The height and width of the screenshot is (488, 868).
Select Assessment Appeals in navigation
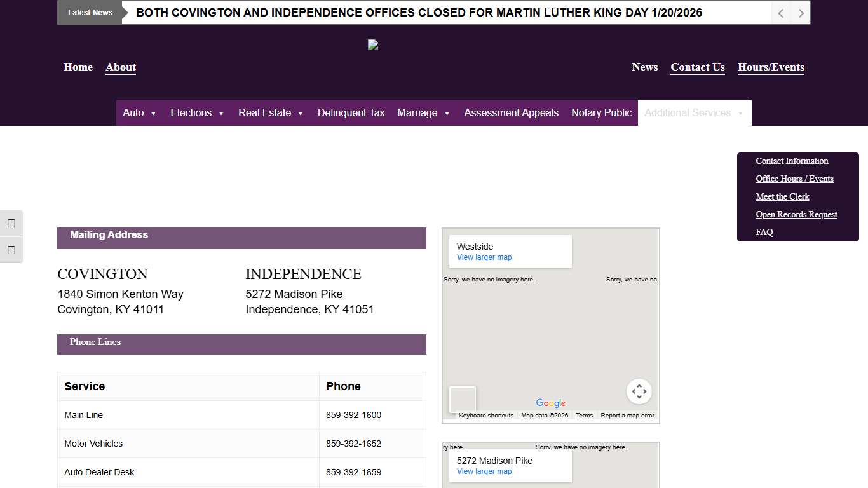pos(511,113)
